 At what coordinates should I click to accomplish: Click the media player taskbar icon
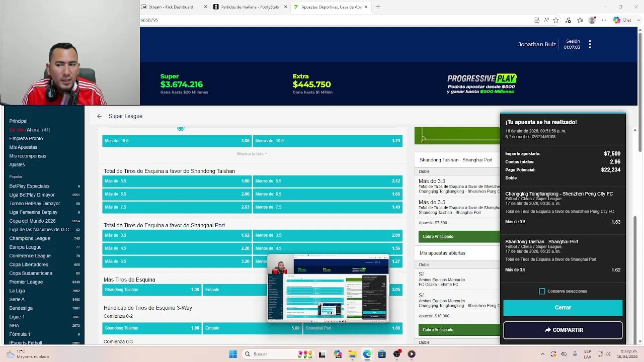click(412, 354)
